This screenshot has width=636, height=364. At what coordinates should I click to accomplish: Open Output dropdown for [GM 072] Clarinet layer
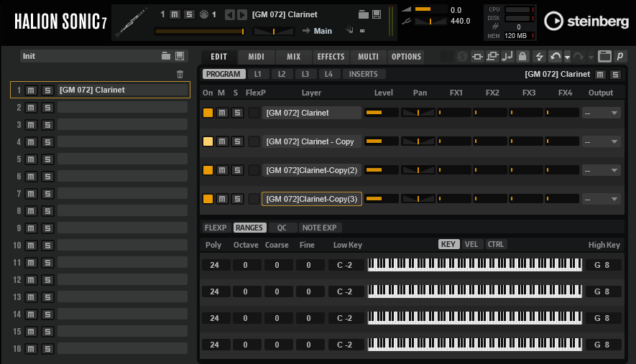click(601, 113)
